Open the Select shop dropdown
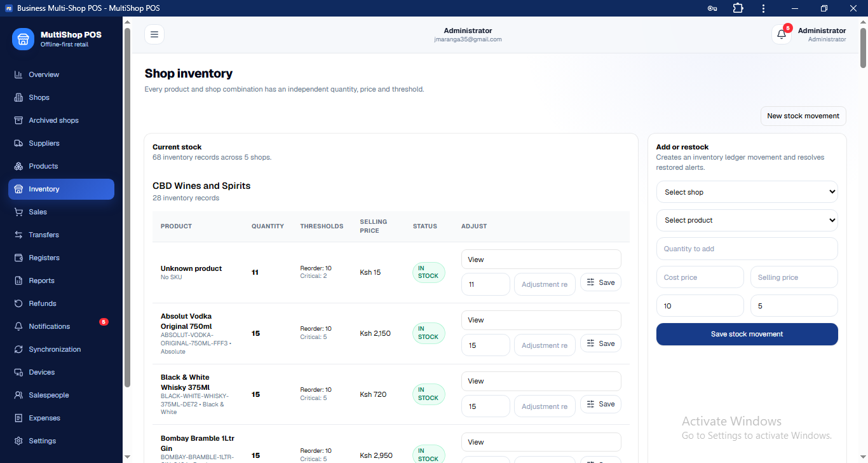 coord(747,192)
